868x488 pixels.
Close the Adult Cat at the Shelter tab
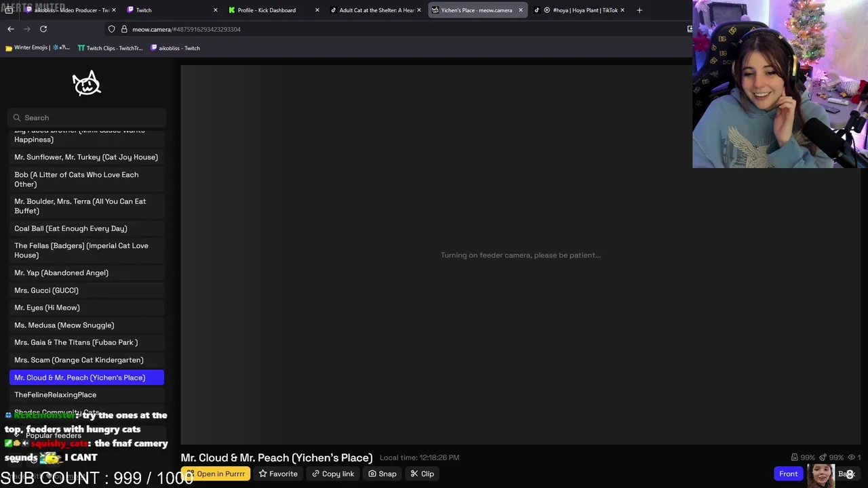[x=418, y=10]
